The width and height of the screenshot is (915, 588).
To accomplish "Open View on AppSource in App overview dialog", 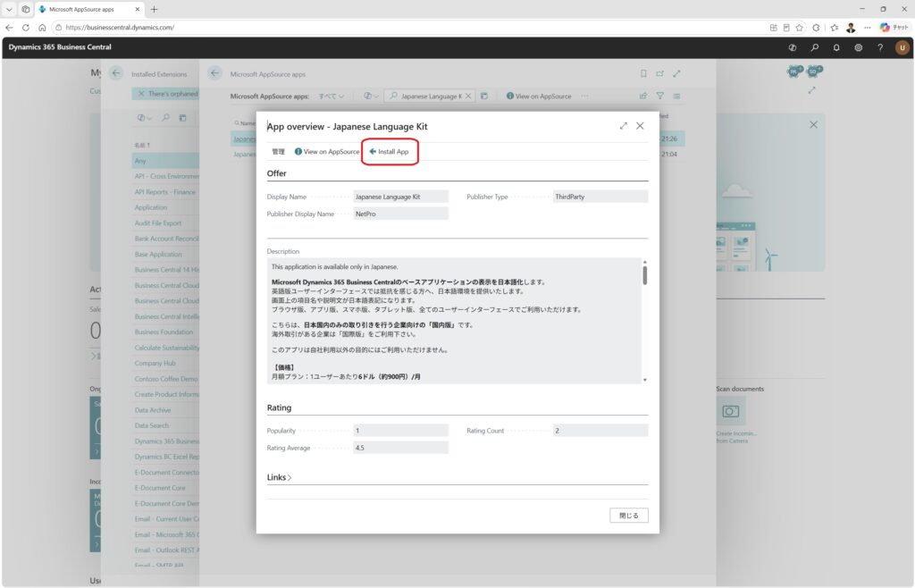I will click(x=327, y=152).
